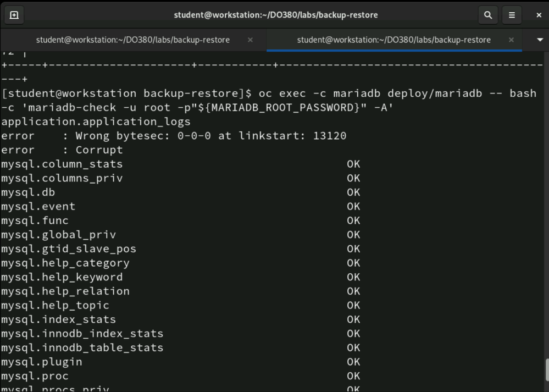Select the active backup-restore tab on the right
549x392 pixels.
(393, 40)
